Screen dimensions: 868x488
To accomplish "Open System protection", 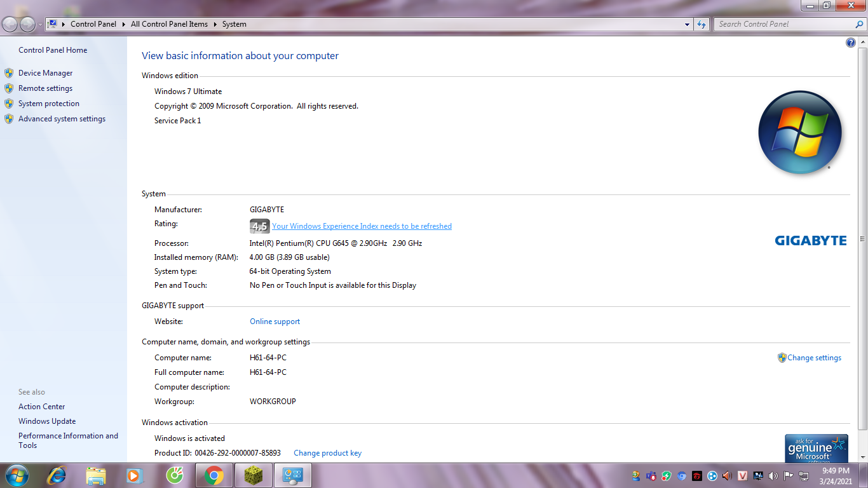I will pos(49,104).
